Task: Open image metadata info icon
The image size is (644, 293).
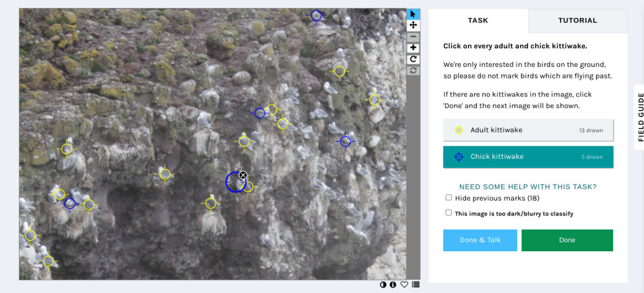Action: pos(393,284)
